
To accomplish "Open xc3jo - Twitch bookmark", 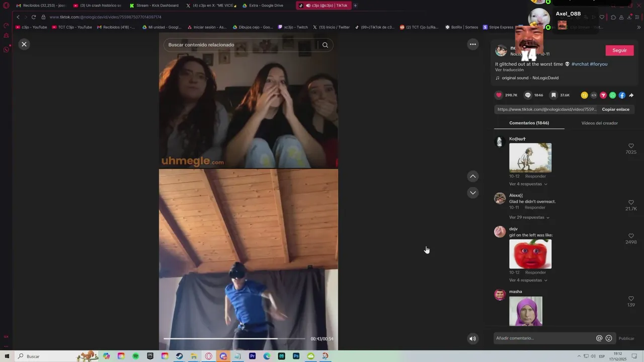I will [x=293, y=27].
